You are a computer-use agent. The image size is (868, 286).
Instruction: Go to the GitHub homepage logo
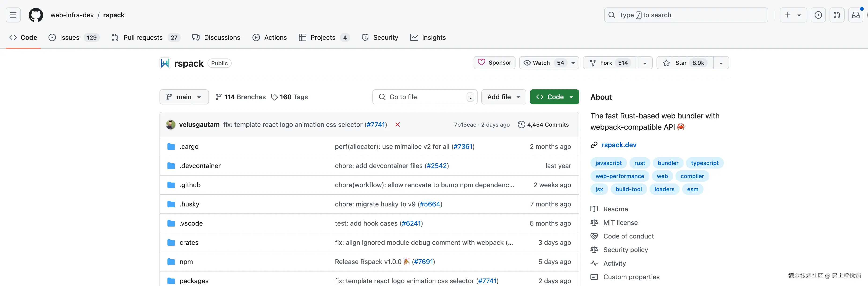point(36,15)
